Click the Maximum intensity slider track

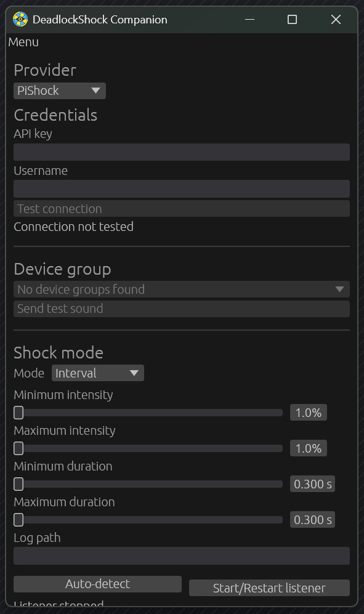(148, 448)
